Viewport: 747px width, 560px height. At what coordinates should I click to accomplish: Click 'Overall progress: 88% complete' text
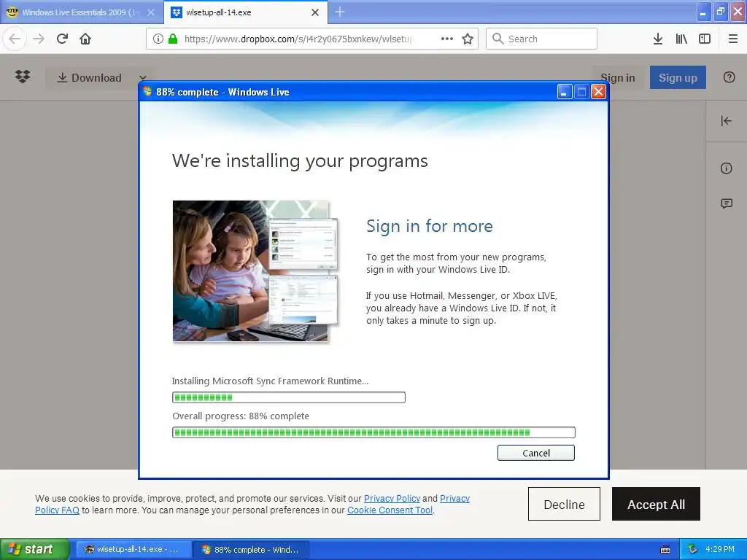click(x=241, y=416)
